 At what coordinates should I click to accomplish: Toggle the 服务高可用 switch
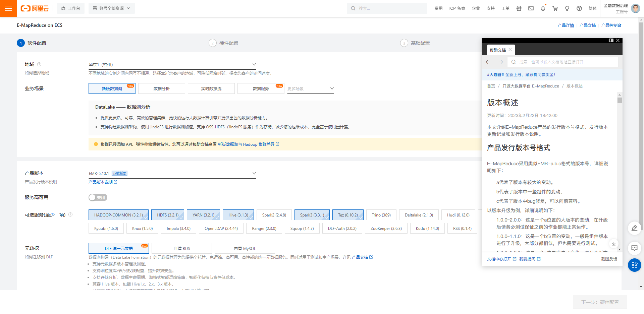[98, 197]
